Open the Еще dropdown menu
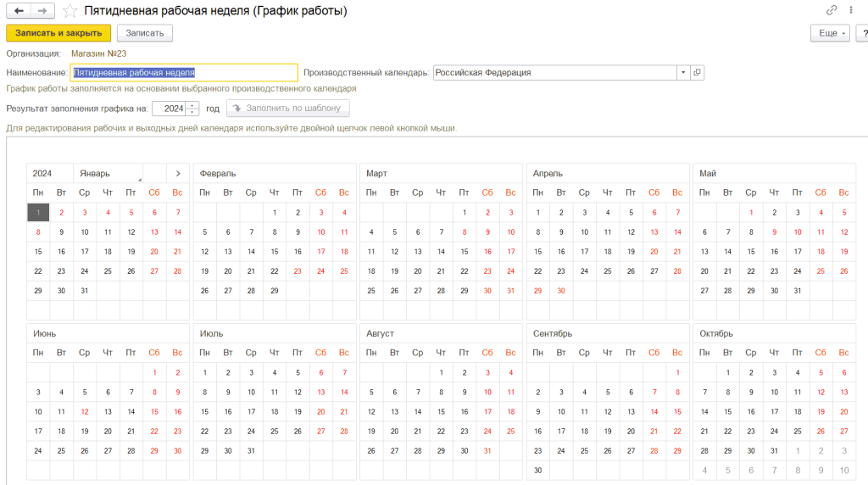Image resolution: width=868 pixels, height=485 pixels. (x=830, y=33)
